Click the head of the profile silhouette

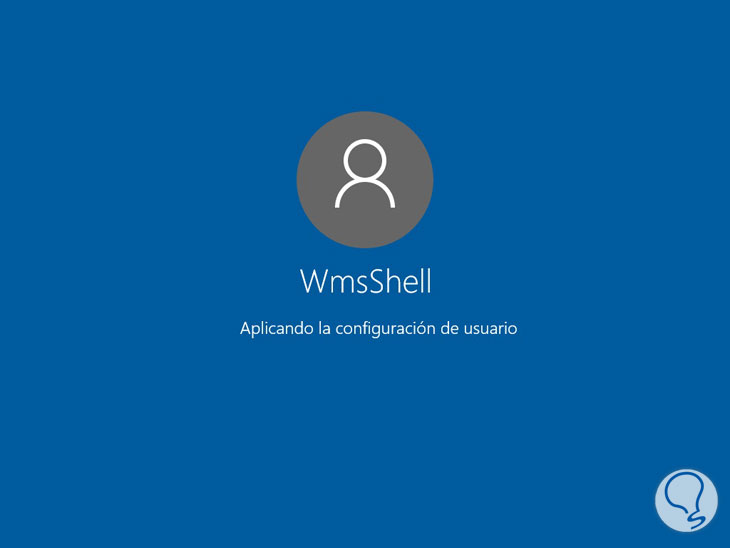[x=365, y=159]
